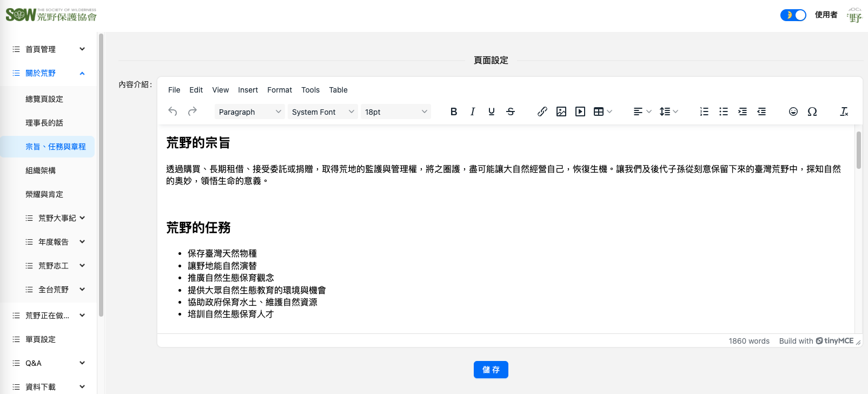Insert a link with the link icon

(542, 111)
